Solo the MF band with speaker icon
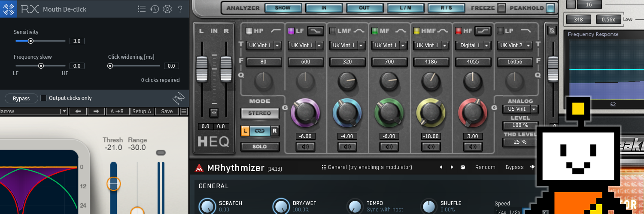 (389, 147)
